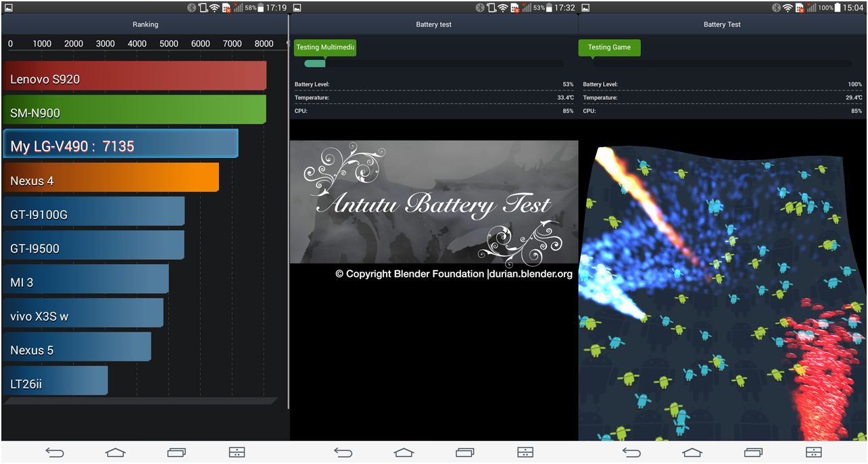Open recent apps icon below Testing Game screen
This screenshot has width=868, height=464.
754,453
